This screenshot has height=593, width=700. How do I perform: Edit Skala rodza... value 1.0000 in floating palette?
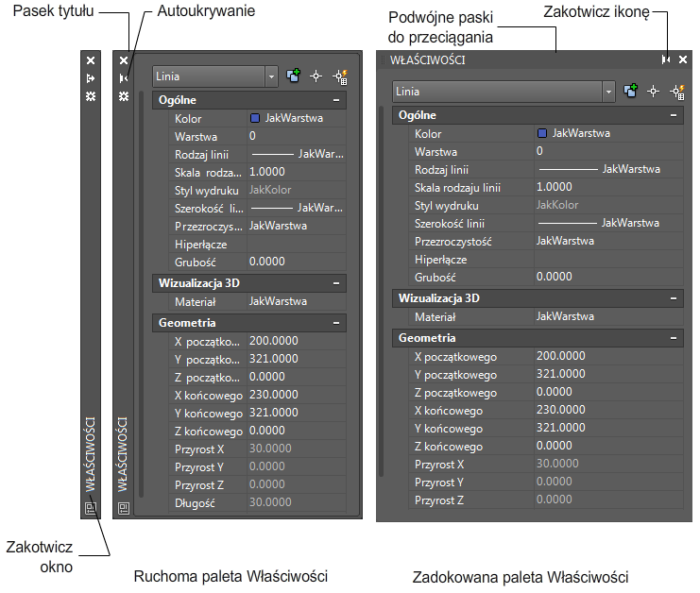297,172
